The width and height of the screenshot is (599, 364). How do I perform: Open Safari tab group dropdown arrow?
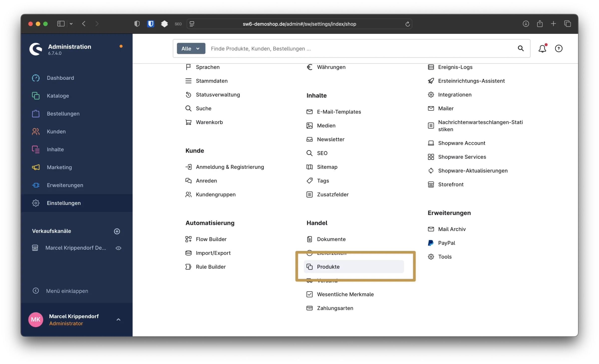[x=71, y=24]
